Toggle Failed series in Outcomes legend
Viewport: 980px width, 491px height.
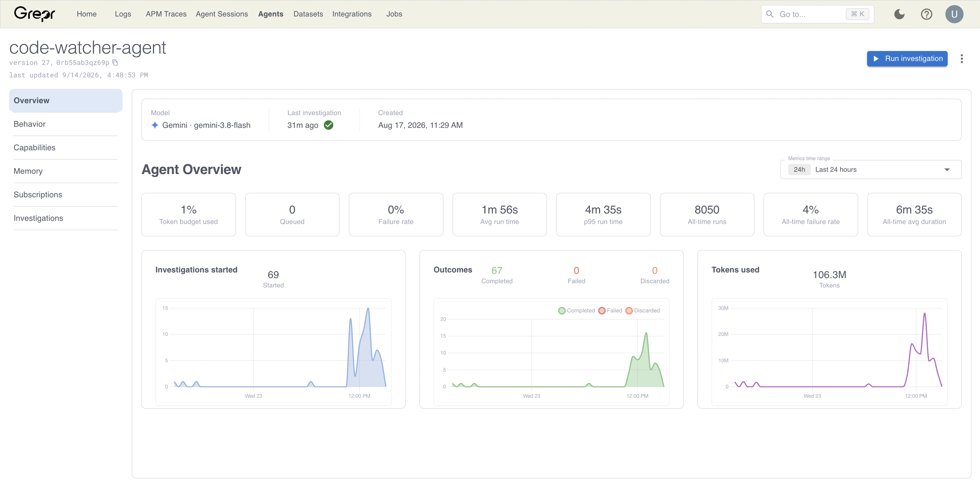click(610, 310)
